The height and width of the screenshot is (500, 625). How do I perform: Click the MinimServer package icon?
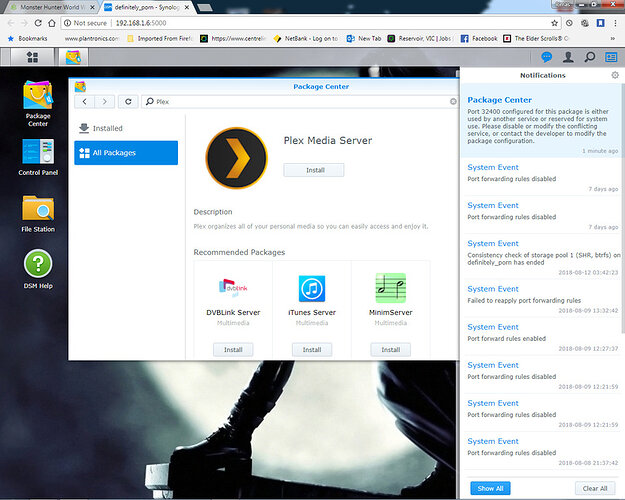[391, 288]
